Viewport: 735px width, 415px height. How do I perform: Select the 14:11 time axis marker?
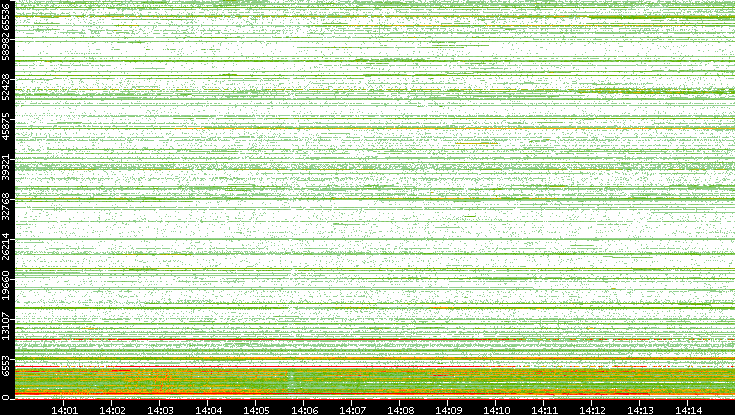[544, 409]
